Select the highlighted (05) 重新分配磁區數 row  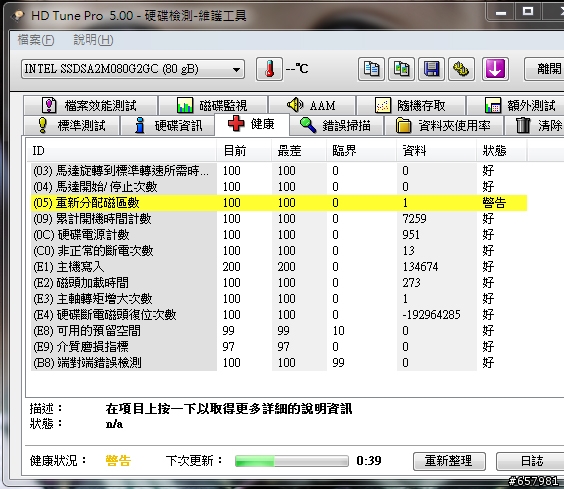[x=279, y=203]
